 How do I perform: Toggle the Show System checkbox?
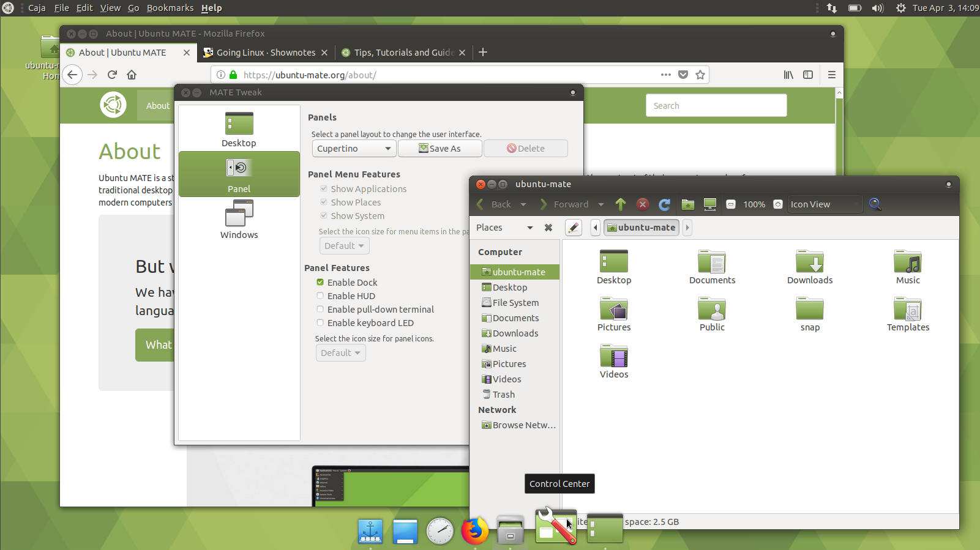point(324,215)
